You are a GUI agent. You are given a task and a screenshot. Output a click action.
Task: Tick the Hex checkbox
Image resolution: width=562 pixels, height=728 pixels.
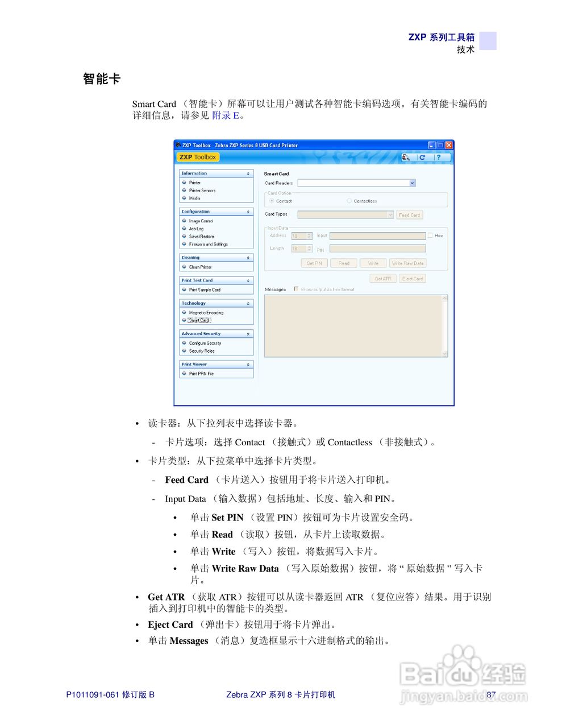point(430,235)
